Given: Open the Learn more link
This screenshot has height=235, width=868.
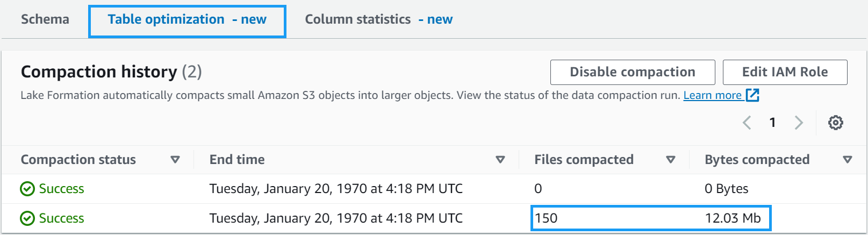Looking at the screenshot, I should point(712,95).
